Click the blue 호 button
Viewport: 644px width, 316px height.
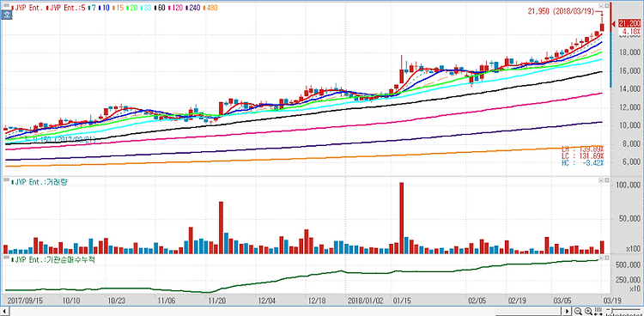[x=6, y=15]
